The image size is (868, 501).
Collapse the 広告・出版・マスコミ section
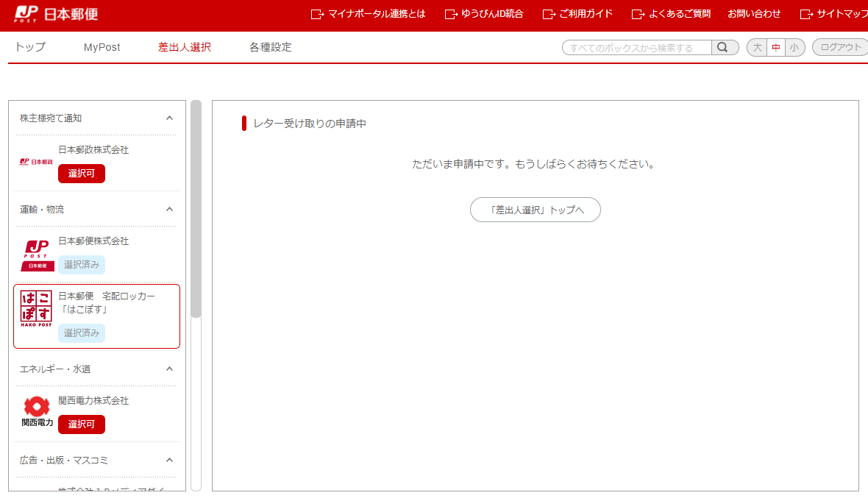click(169, 460)
